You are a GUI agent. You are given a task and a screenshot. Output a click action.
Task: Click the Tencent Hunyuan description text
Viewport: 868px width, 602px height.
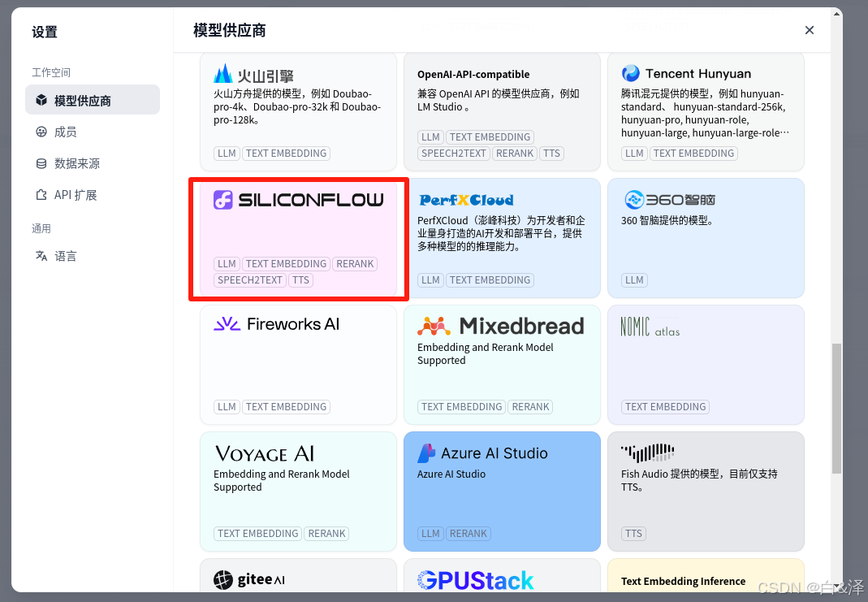705,113
